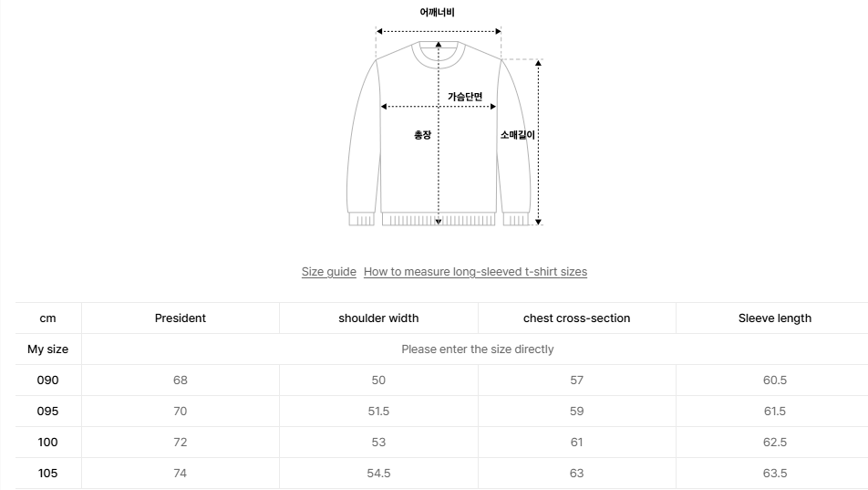
Task: Click the 60.5 sleeve length value
Action: pyautogui.click(x=774, y=381)
